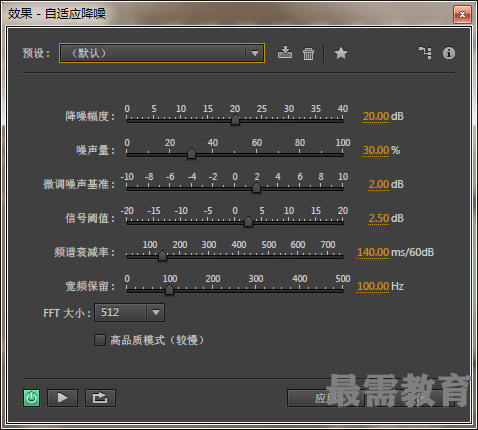Click the 噪声量 slider handle

(x=191, y=154)
